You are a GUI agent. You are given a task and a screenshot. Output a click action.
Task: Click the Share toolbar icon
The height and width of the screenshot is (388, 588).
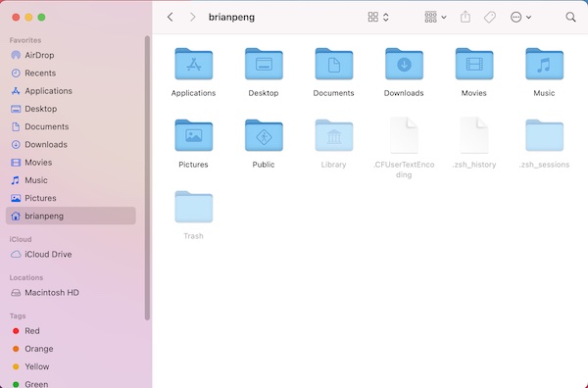coord(465,17)
